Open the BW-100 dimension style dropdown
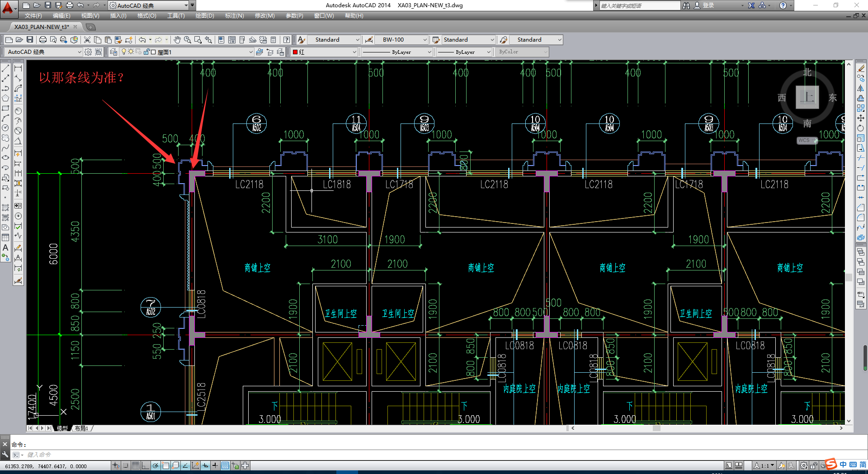Image resolution: width=868 pixels, height=474 pixels. point(402,40)
